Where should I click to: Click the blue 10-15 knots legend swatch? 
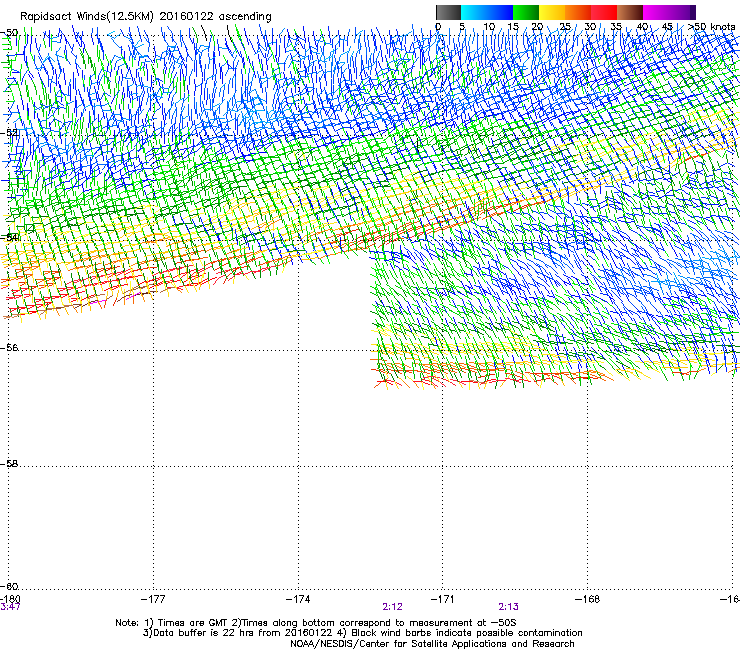[500, 12]
